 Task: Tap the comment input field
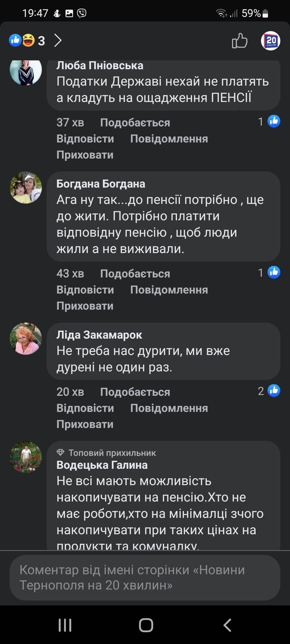click(x=145, y=577)
